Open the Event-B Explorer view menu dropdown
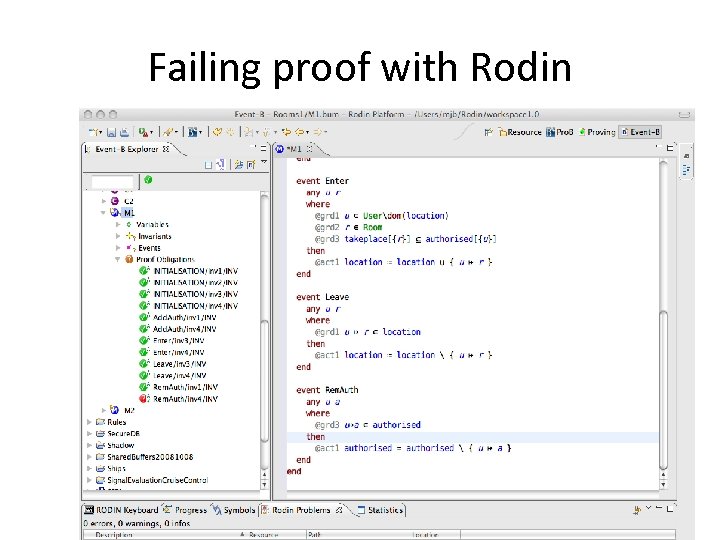This screenshot has width=720, height=540. (264, 162)
